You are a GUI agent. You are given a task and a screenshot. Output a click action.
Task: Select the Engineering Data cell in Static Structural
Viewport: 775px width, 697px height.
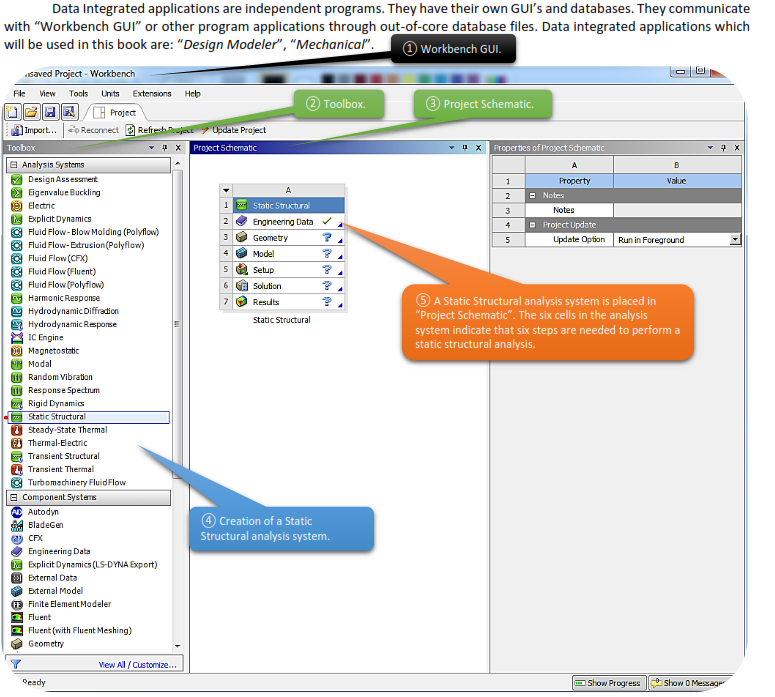tap(282, 222)
